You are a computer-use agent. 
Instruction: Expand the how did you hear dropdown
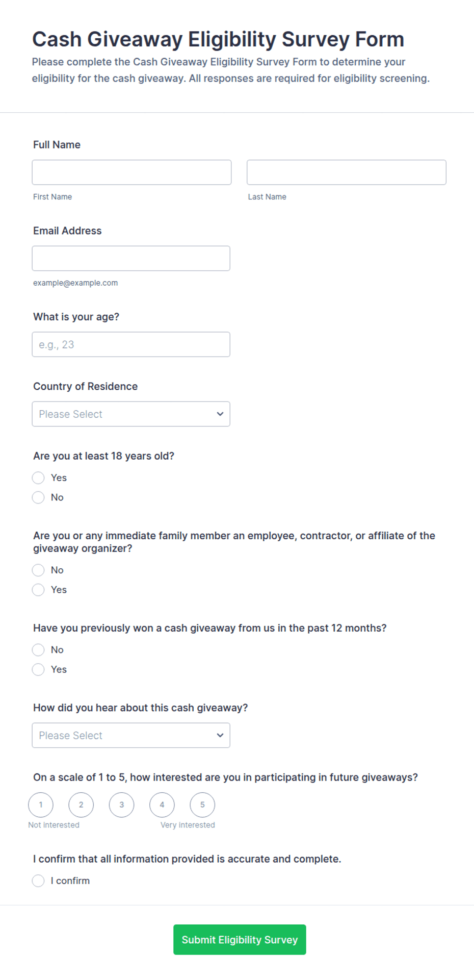[x=131, y=736]
